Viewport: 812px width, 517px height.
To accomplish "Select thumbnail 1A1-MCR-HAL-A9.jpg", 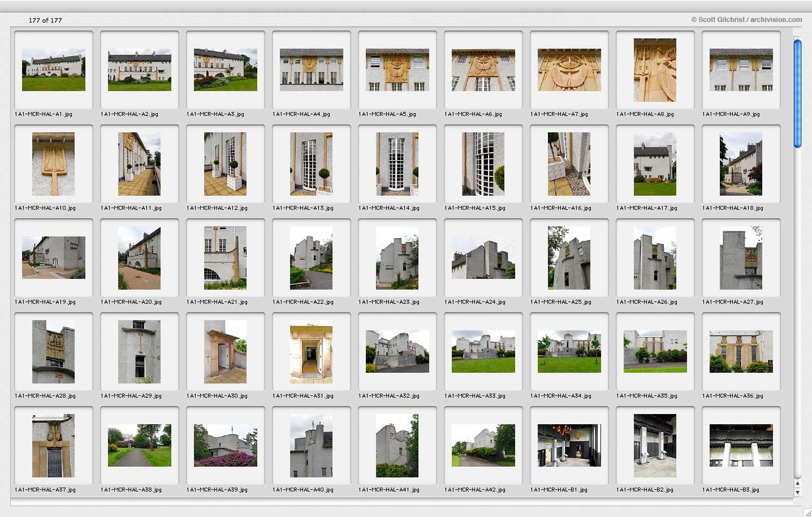I will (741, 70).
